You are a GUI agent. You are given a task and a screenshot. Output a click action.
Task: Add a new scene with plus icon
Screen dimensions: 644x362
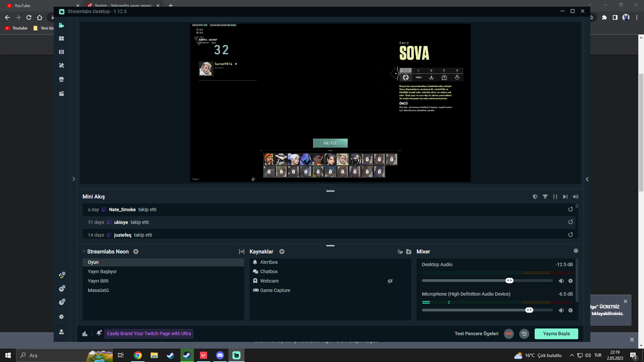(x=136, y=252)
